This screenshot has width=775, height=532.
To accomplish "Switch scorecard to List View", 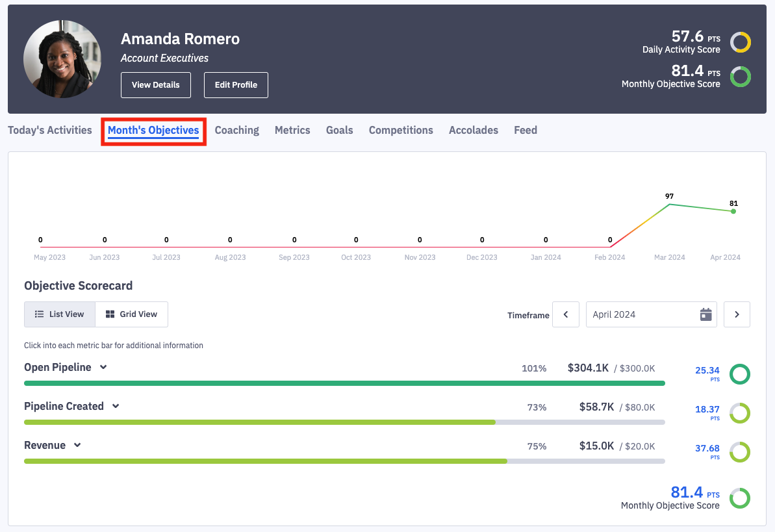I will click(60, 314).
